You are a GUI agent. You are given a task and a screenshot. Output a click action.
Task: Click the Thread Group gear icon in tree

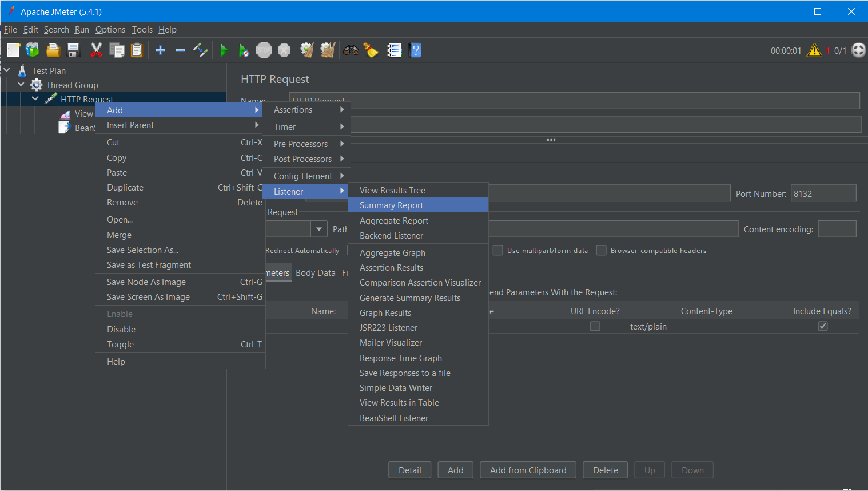(x=37, y=85)
